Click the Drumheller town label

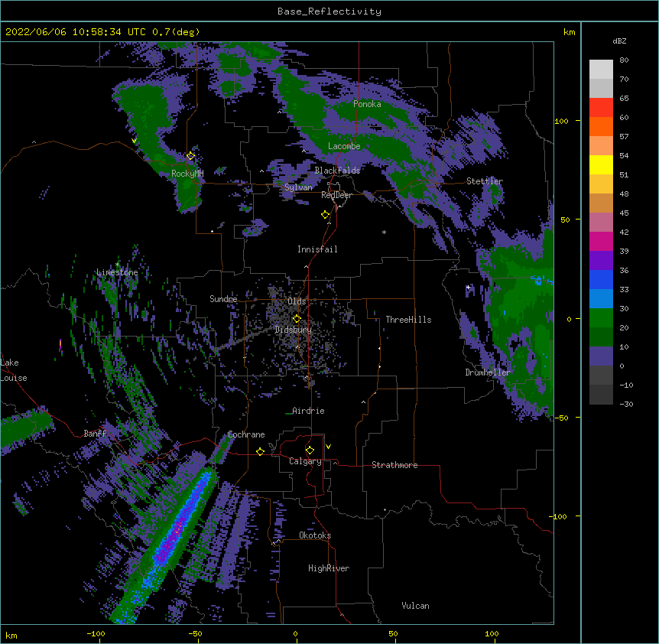tap(488, 372)
